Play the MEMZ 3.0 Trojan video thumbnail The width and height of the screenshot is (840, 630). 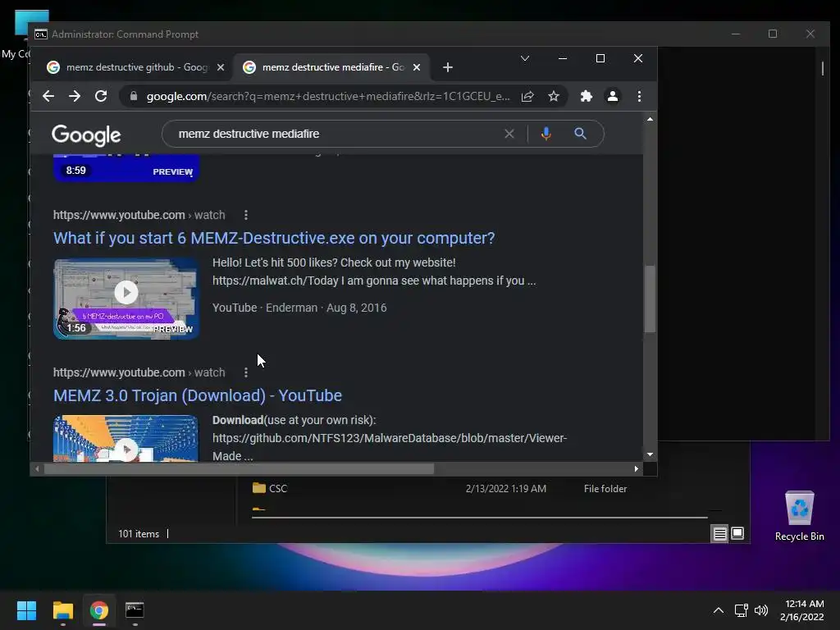pos(126,439)
